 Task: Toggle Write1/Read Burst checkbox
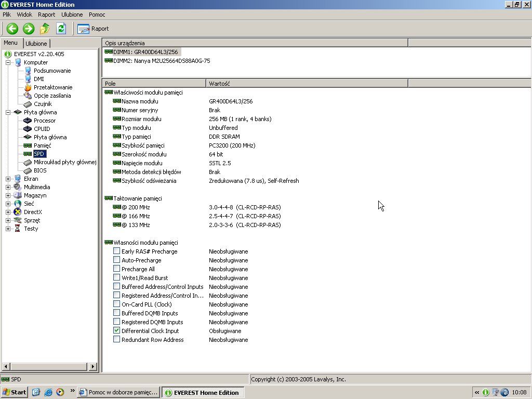tap(116, 277)
